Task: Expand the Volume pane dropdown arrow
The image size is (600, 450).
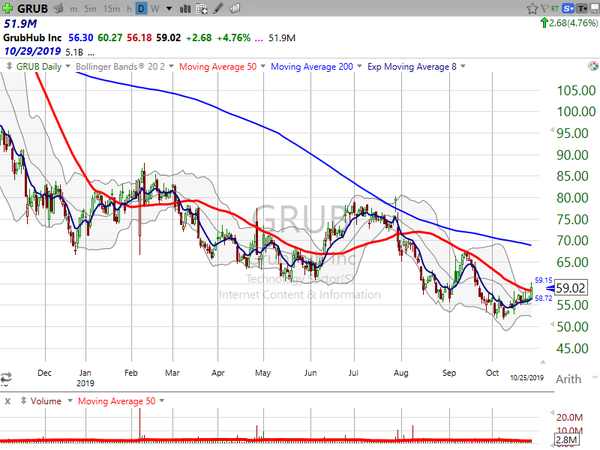Action: [x=70, y=401]
